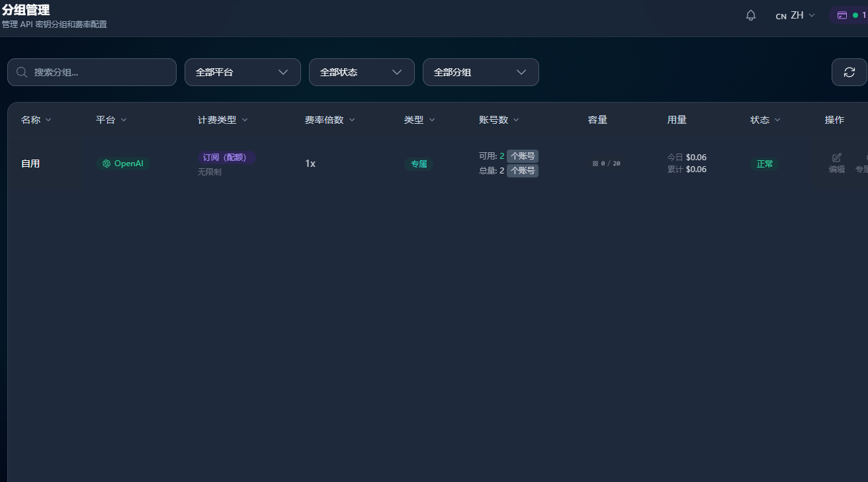Click the refresh icon button
This screenshot has width=868, height=482.
849,72
